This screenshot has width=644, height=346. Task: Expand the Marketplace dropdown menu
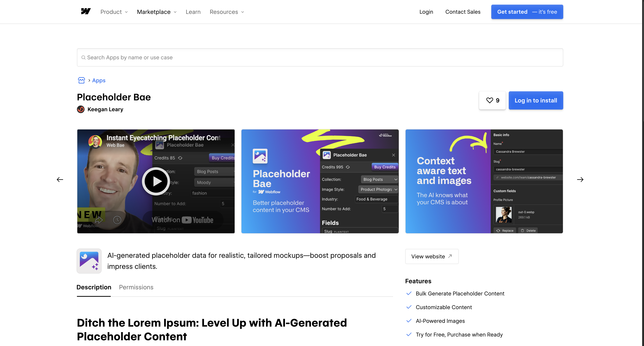(x=157, y=12)
